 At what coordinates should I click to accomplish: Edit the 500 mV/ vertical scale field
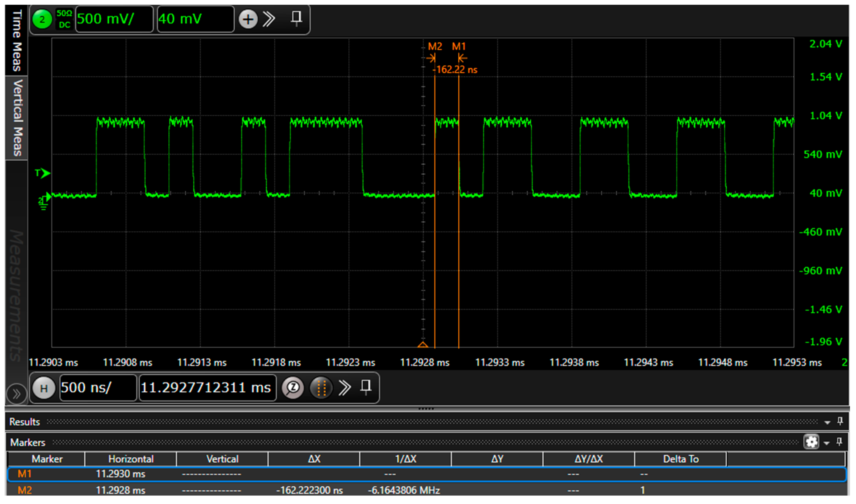tap(114, 19)
